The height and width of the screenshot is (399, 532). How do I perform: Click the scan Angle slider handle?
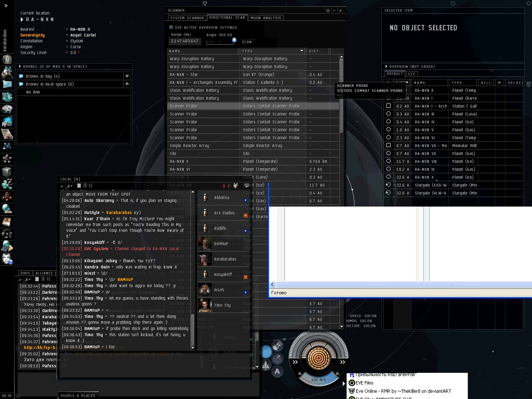click(x=234, y=40)
